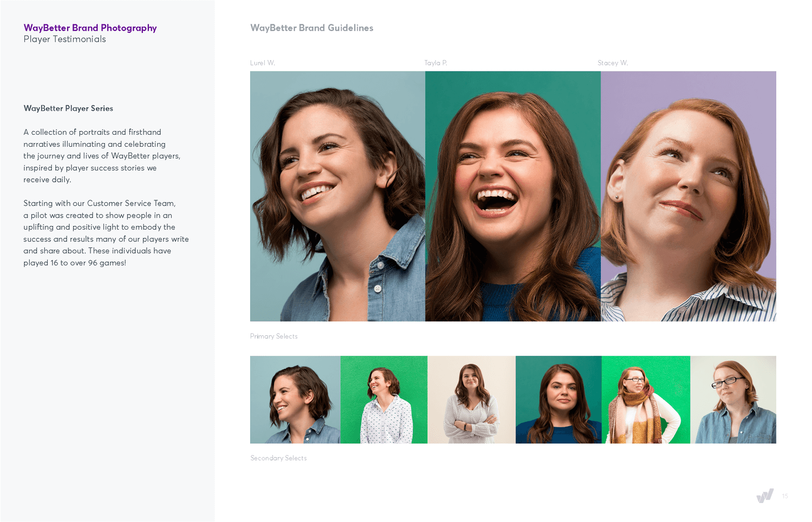Click the page number 15
This screenshot has height=522, width=812.
(x=785, y=496)
